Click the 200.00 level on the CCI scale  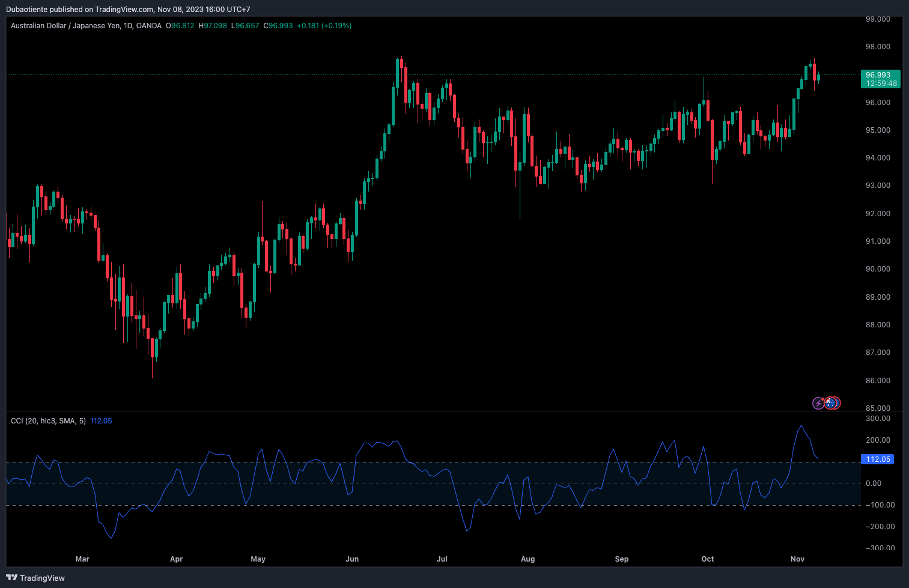coord(878,440)
